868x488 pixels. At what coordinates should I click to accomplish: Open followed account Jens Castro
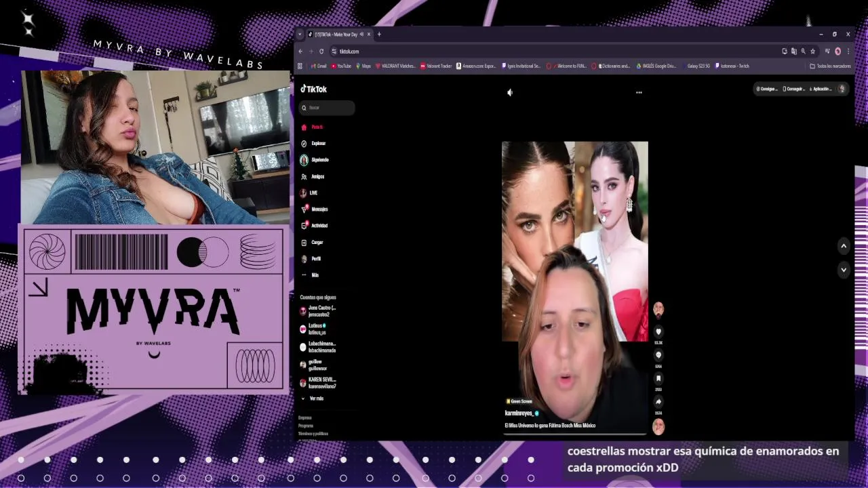[x=319, y=311]
